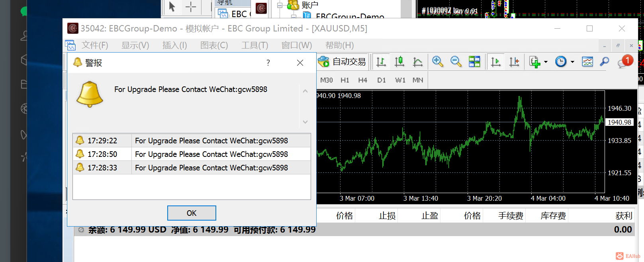The image size is (644, 262).
Task: Click the red round icon in background toolbar
Action: [261, 8]
